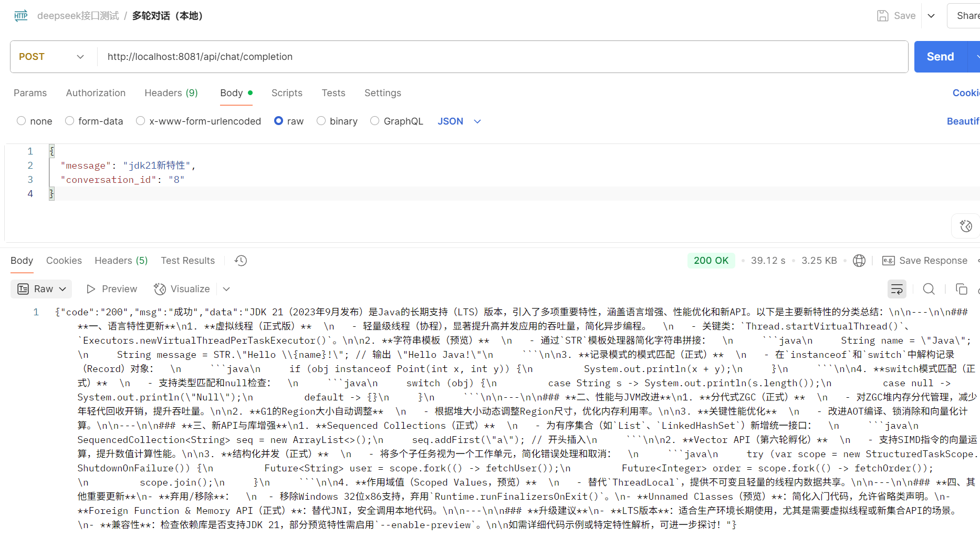Open the response Cookies tab
Viewport: 980px width, 557px height.
[x=64, y=261]
